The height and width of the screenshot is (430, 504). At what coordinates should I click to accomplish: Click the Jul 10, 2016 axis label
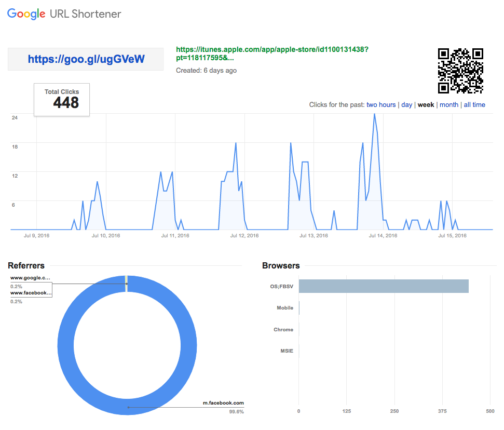point(106,235)
